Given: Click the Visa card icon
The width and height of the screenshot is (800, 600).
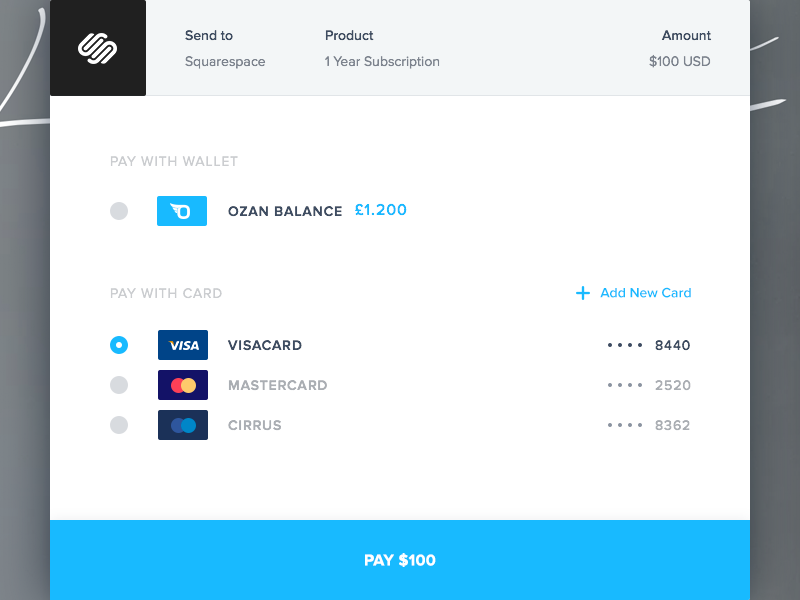Looking at the screenshot, I should [182, 345].
